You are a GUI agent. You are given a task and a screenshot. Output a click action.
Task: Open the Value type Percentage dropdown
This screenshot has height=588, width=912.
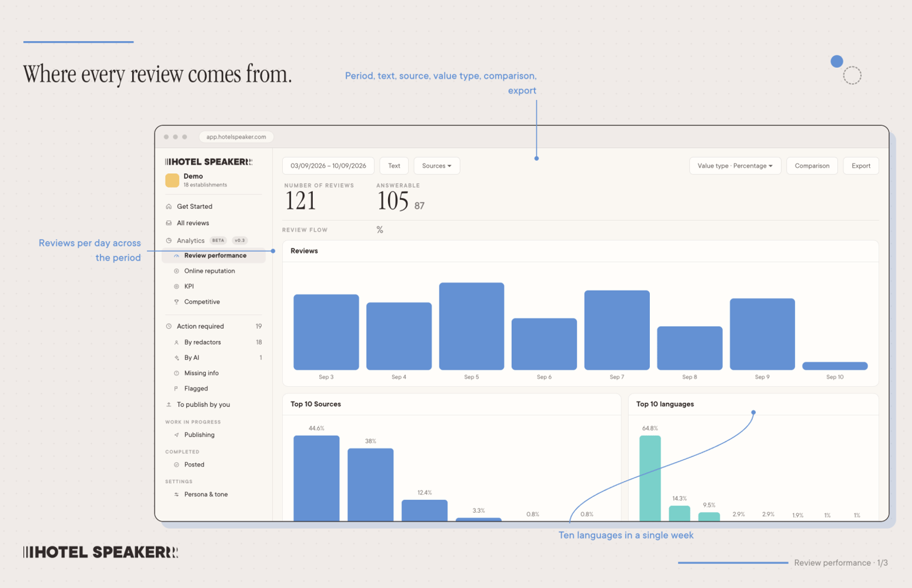click(735, 166)
